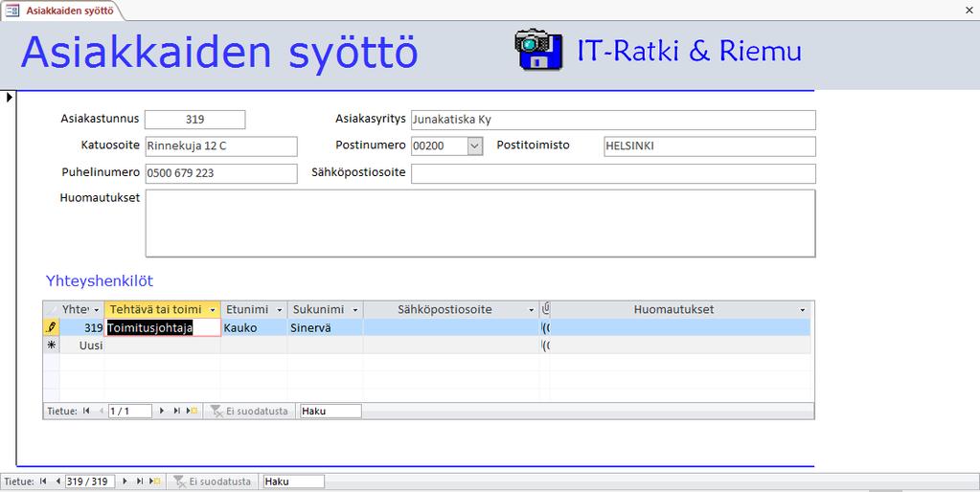Click the main record number box 319 / 319
Viewport: 980px width, 492px height.
pos(89,481)
